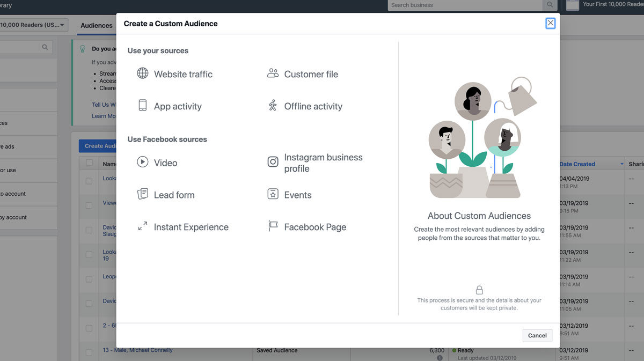Click the lightbulb tip icon
The image size is (644, 361).
pos(82,48)
